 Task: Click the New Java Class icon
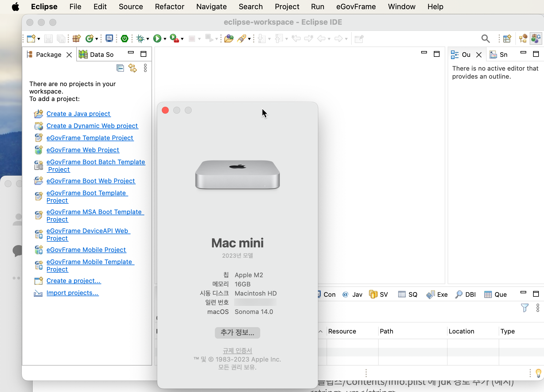90,38
